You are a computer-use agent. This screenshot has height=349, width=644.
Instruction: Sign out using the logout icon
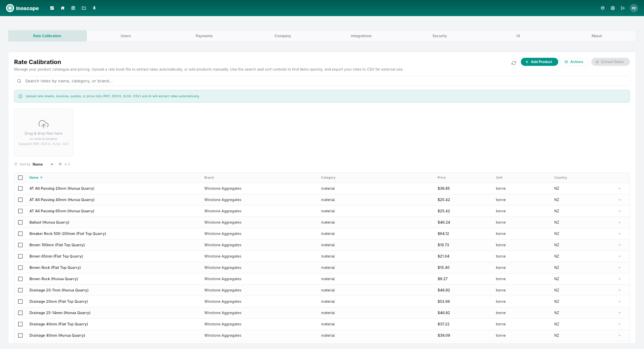[623, 8]
